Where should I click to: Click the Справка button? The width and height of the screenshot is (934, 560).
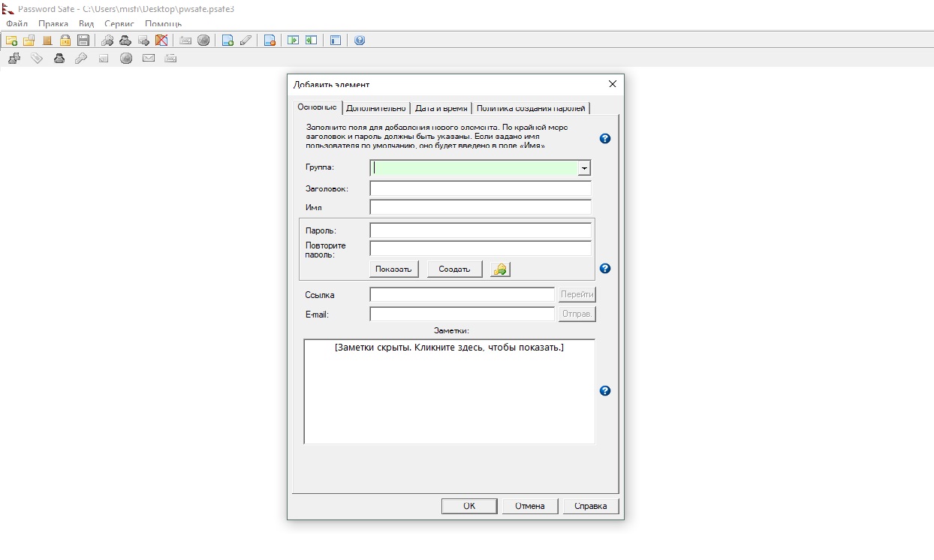[591, 506]
